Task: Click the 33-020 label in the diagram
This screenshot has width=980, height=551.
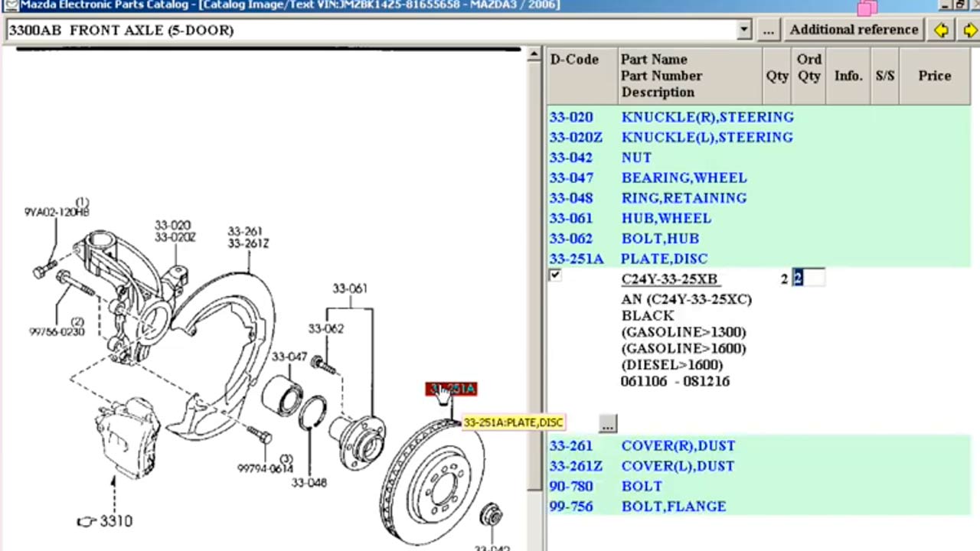Action: (x=172, y=225)
